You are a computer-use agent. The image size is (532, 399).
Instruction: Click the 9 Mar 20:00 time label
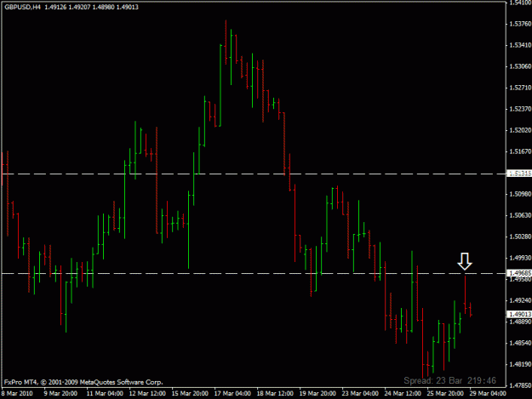(60, 393)
